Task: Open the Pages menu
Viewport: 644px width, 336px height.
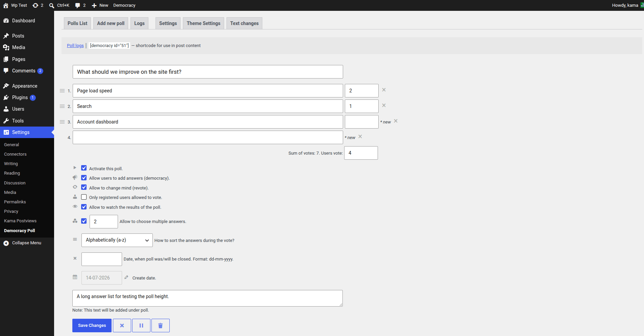Action: tap(27, 59)
